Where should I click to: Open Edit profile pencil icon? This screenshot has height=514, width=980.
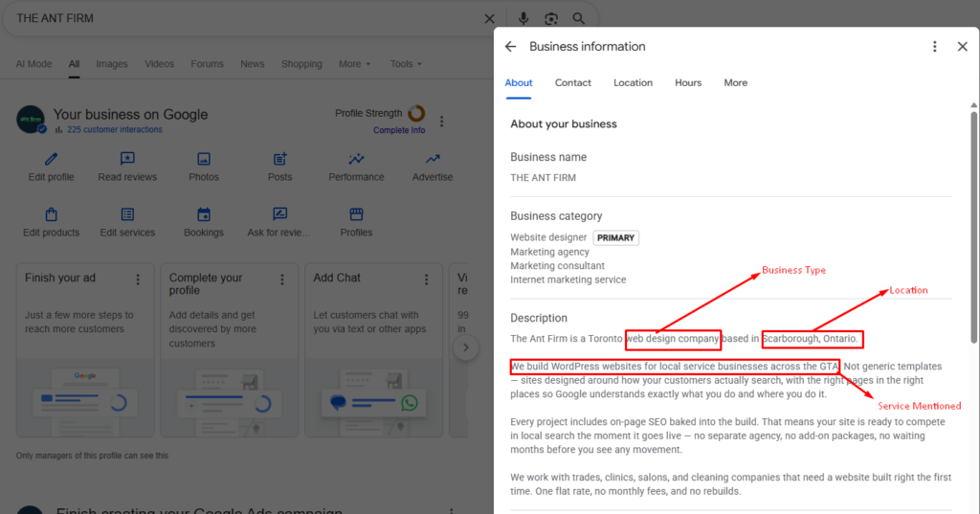pos(52,160)
